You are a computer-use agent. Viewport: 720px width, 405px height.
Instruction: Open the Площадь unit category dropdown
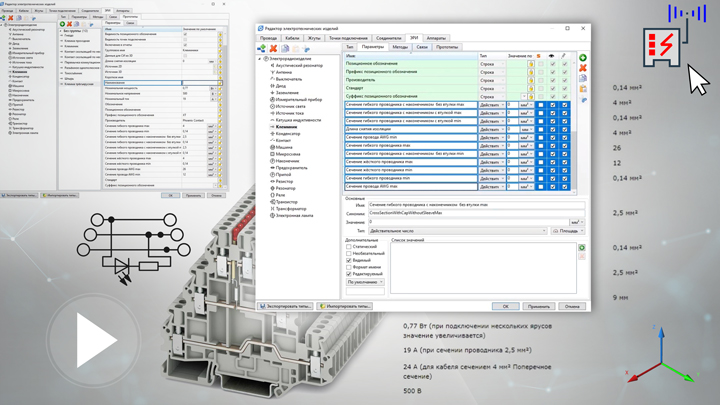568,231
